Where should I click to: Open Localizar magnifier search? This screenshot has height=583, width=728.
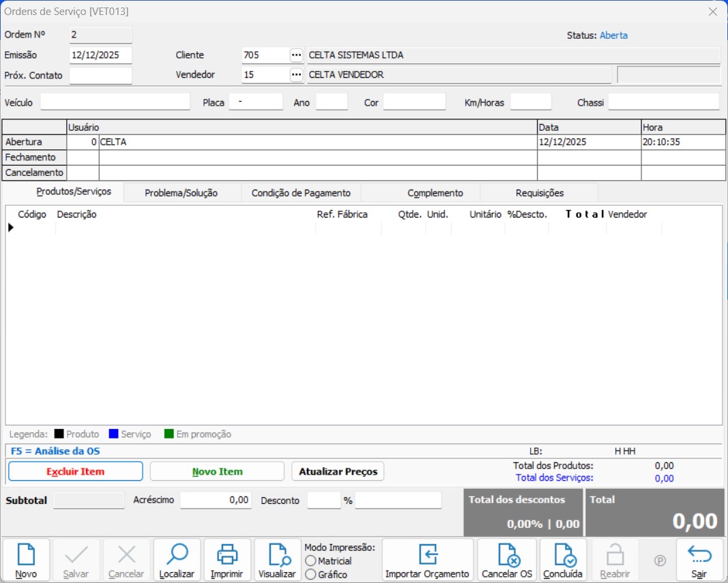coord(177,560)
